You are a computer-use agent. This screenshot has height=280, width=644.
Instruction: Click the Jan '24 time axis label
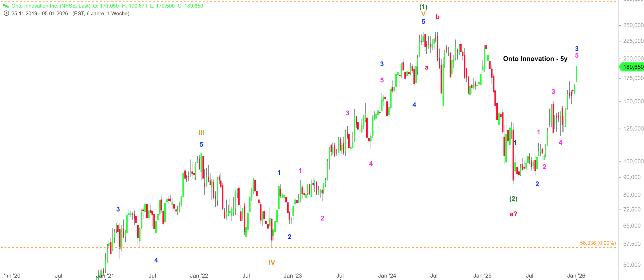387,276
